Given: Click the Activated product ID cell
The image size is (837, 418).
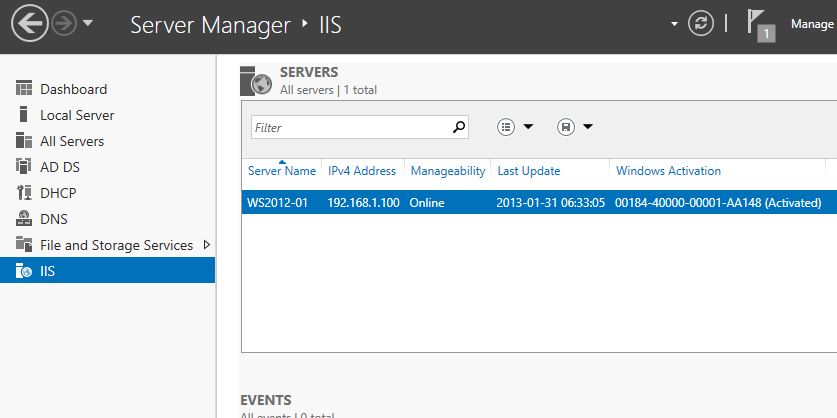Looking at the screenshot, I should (x=718, y=203).
